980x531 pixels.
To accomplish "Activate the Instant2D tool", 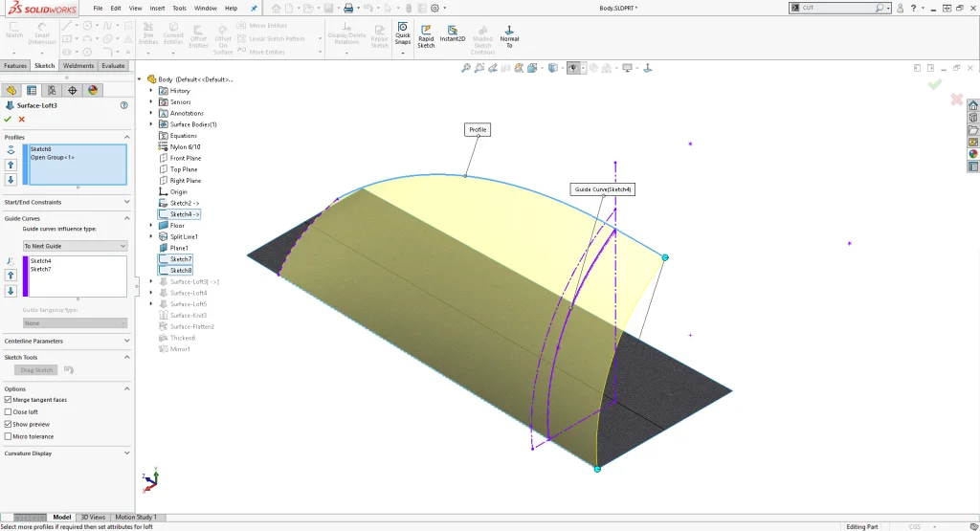I will point(452,33).
